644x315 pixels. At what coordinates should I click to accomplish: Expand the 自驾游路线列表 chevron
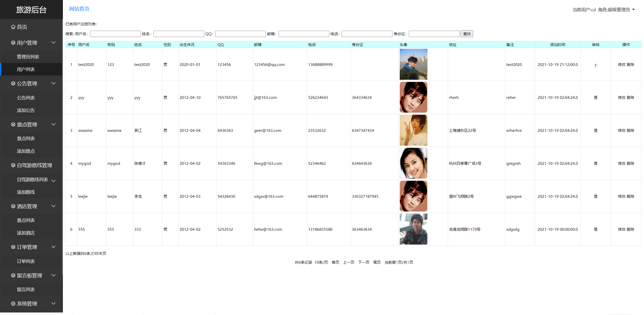click(x=53, y=180)
